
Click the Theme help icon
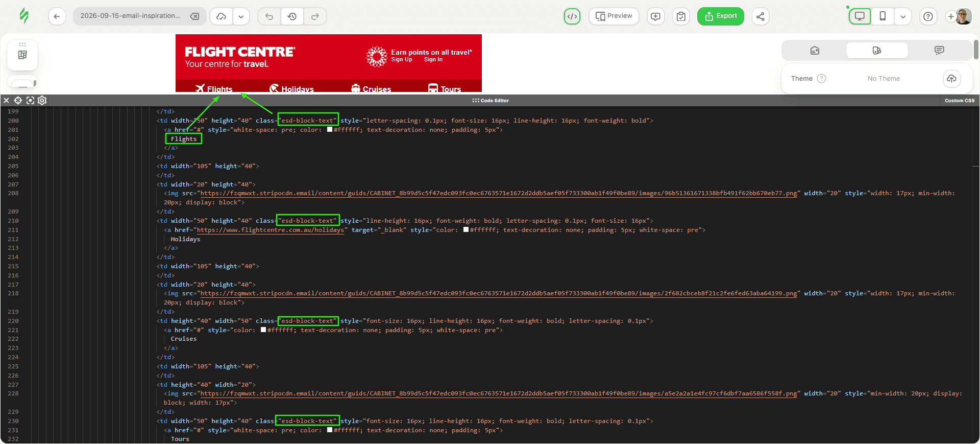[x=821, y=78]
